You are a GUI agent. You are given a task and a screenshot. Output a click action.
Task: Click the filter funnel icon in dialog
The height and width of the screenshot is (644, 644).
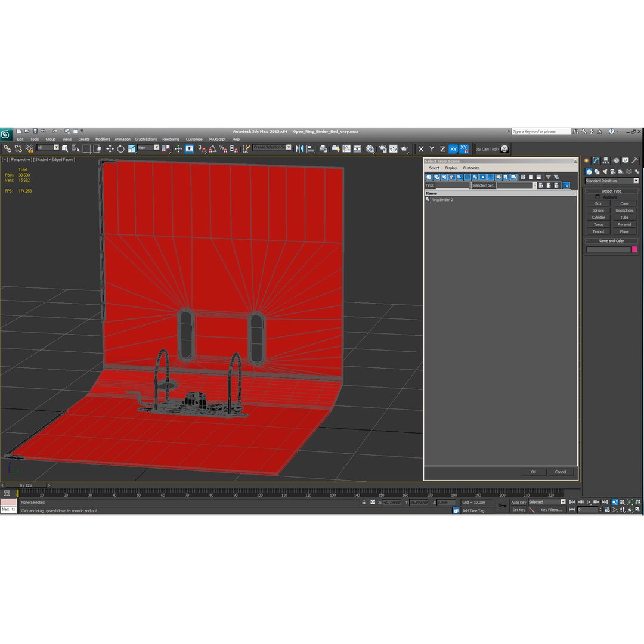pyautogui.click(x=548, y=177)
